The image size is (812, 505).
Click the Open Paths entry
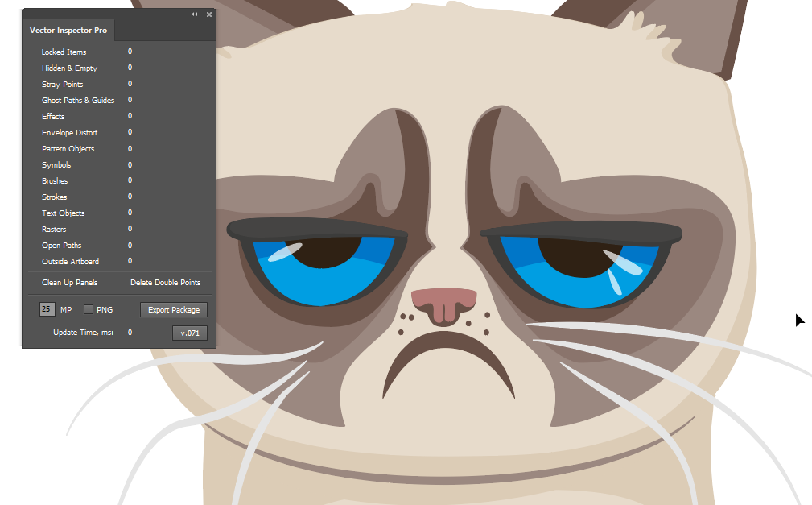click(62, 245)
